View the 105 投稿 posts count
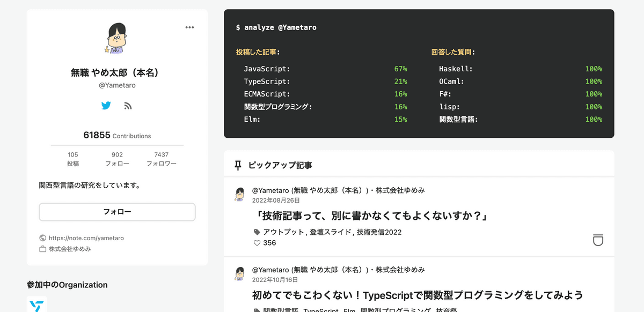The height and width of the screenshot is (312, 644). click(x=73, y=159)
